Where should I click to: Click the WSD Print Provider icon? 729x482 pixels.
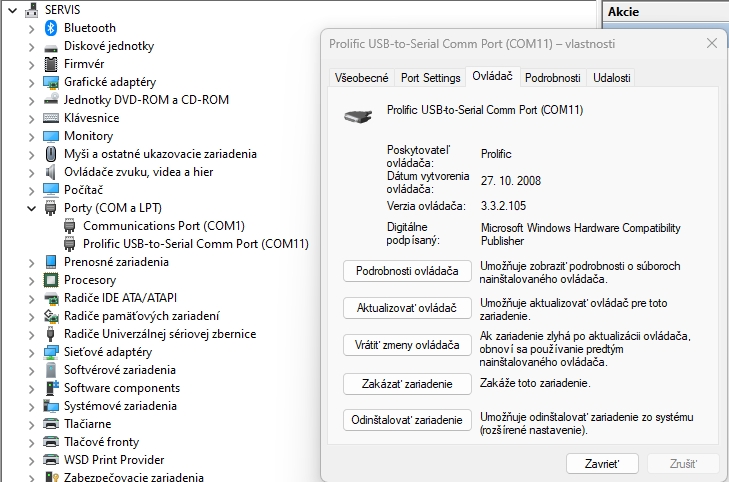point(51,460)
